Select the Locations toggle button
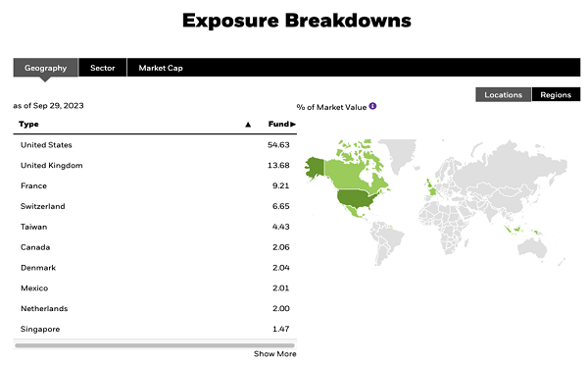Viewport: 588px width, 365px height. (x=504, y=94)
